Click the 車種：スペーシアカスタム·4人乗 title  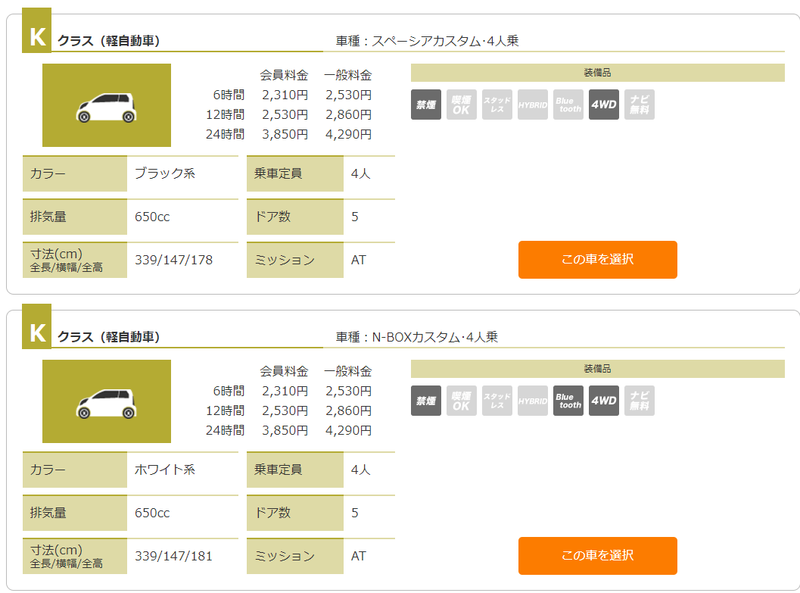pos(427,41)
